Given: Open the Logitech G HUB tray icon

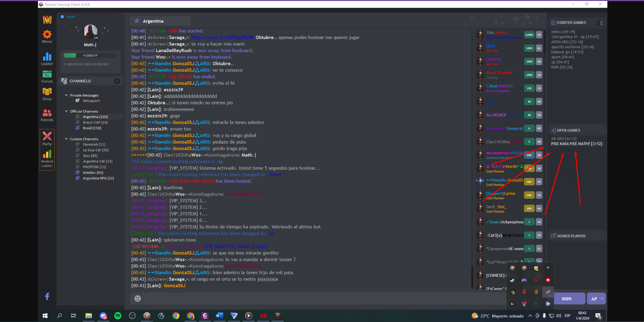Looking at the screenshot, I should coord(512,304).
